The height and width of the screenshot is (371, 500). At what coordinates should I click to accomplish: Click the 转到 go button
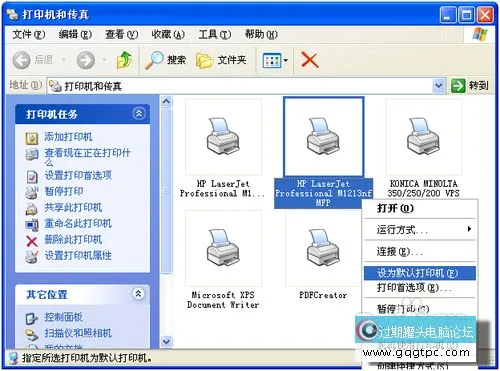pyautogui.click(x=470, y=86)
